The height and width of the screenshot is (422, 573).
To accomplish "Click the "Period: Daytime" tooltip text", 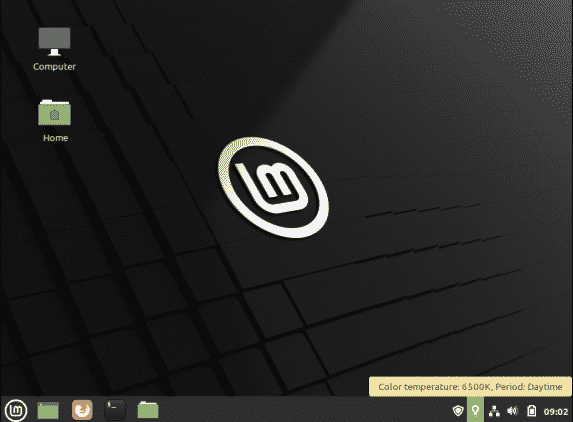I will coord(529,387).
